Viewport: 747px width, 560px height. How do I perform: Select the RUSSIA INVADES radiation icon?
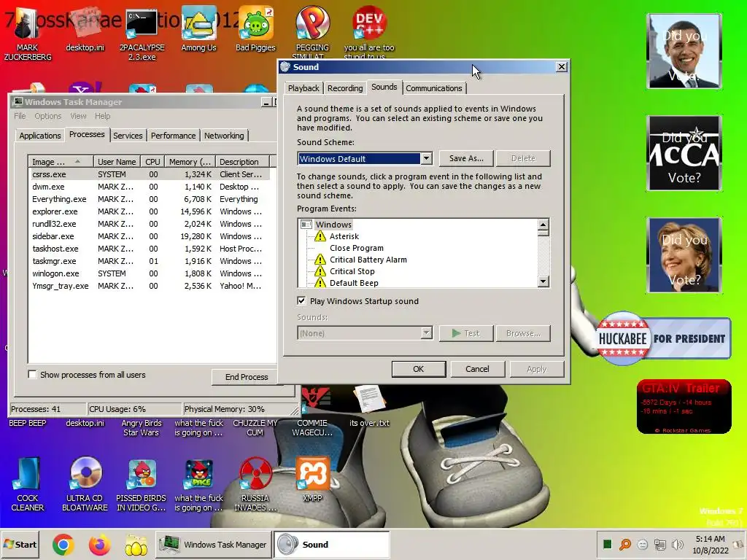(x=255, y=474)
